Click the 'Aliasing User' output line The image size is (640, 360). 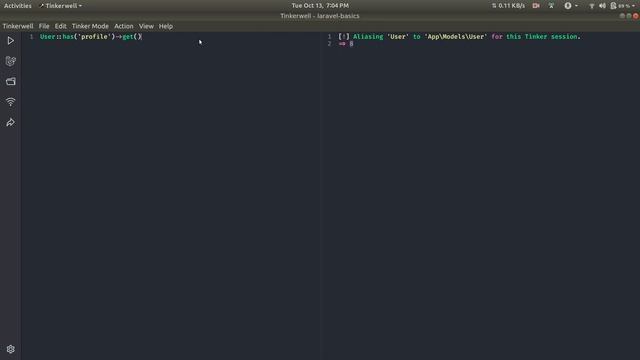click(459, 37)
